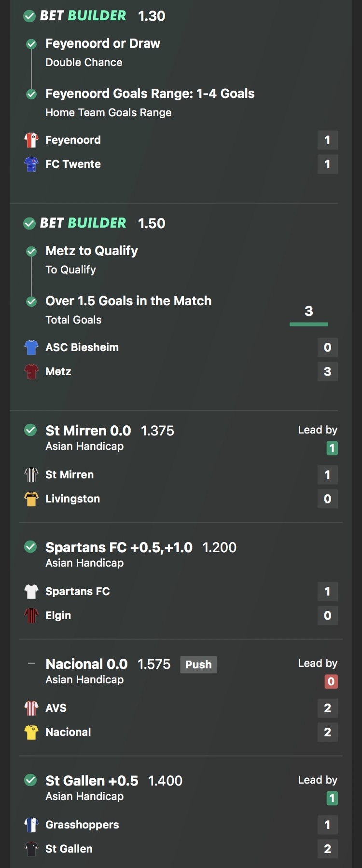Click the dash status icon beside Nacional 0.0
This screenshot has width=362, height=868.
tap(31, 664)
